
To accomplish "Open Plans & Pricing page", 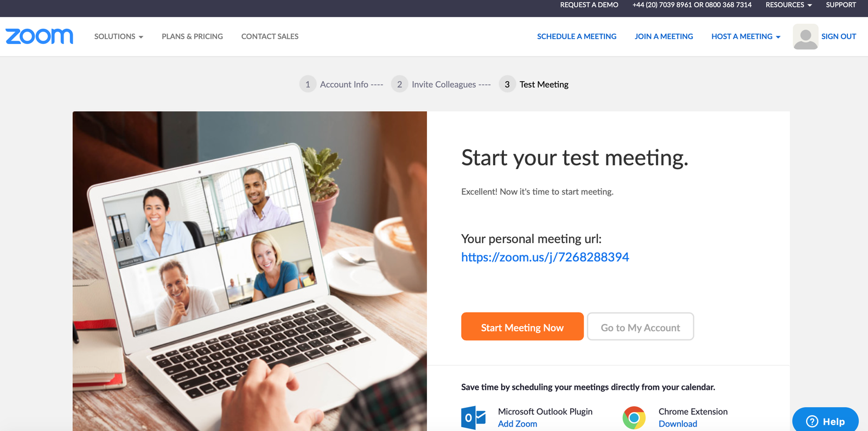I will [192, 36].
